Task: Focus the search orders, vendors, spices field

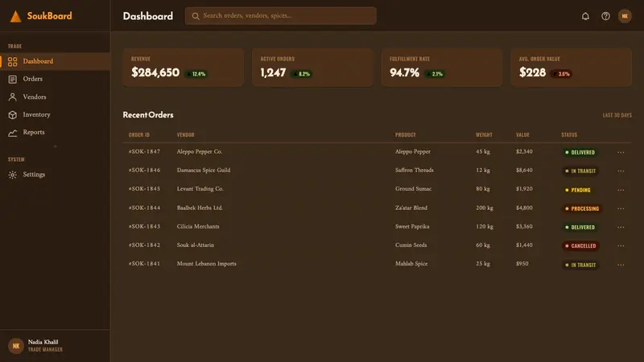Action: (280, 16)
